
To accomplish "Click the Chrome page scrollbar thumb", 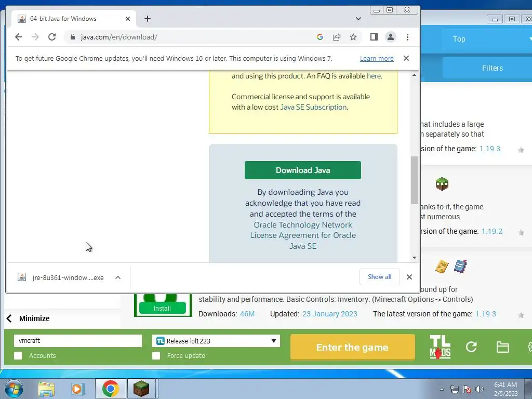I will point(414,180).
